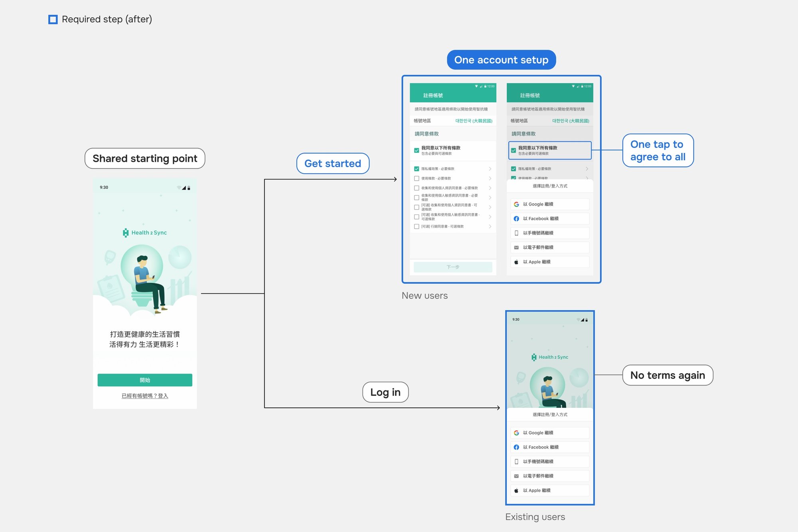
Task: Tap the green 開始 button
Action: [x=145, y=380]
